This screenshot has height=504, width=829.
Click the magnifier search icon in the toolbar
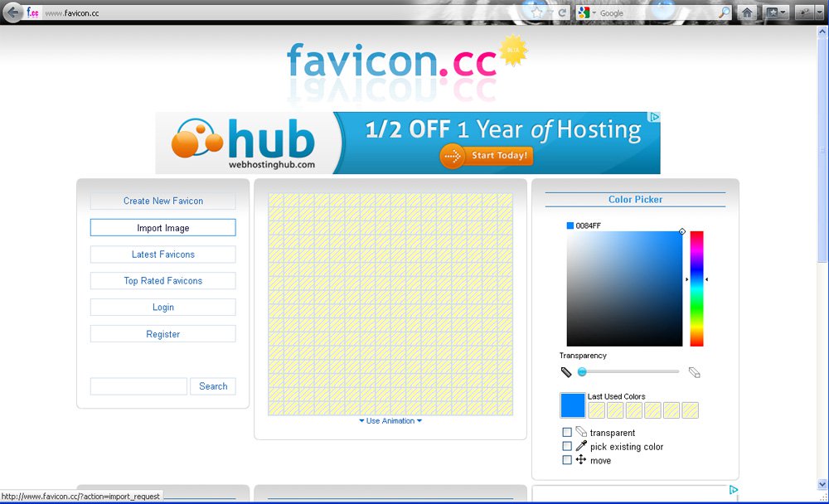[x=723, y=12]
